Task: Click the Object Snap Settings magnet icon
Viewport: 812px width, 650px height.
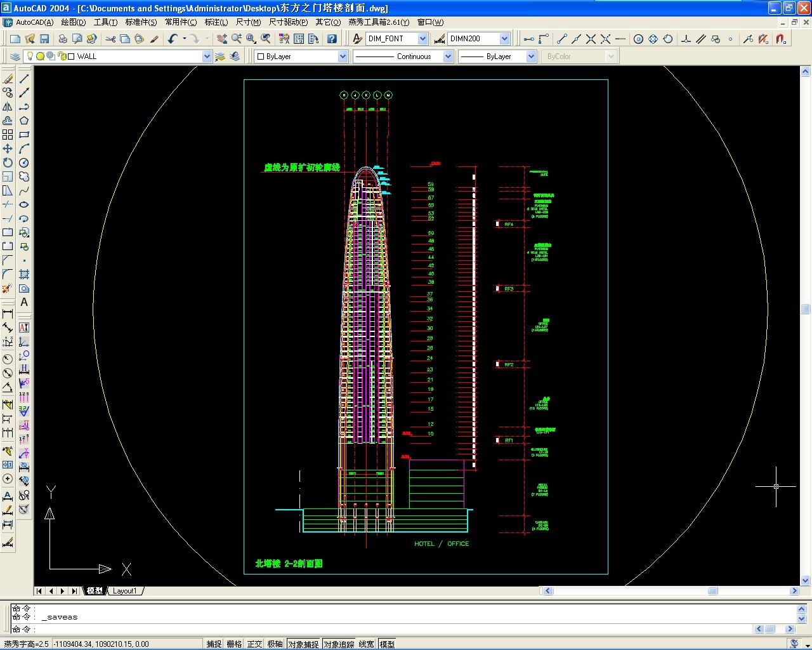Action: point(781,39)
